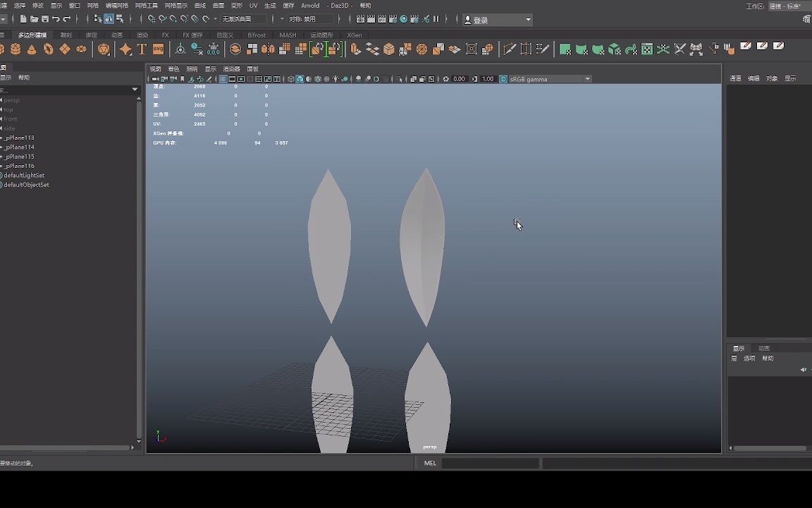Open the outliner 帮助 menu
812x508 pixels.
point(24,78)
